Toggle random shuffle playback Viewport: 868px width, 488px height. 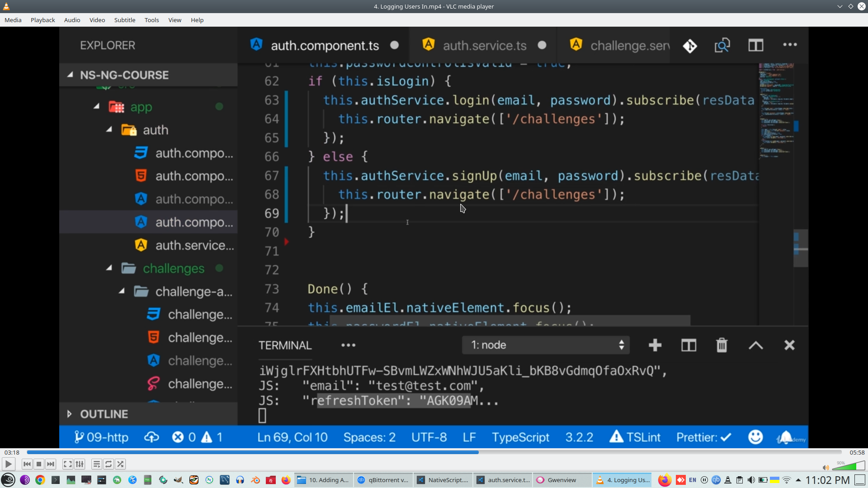(120, 464)
